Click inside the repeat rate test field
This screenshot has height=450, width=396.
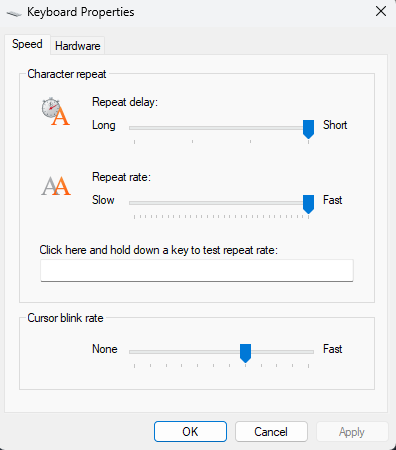click(197, 270)
